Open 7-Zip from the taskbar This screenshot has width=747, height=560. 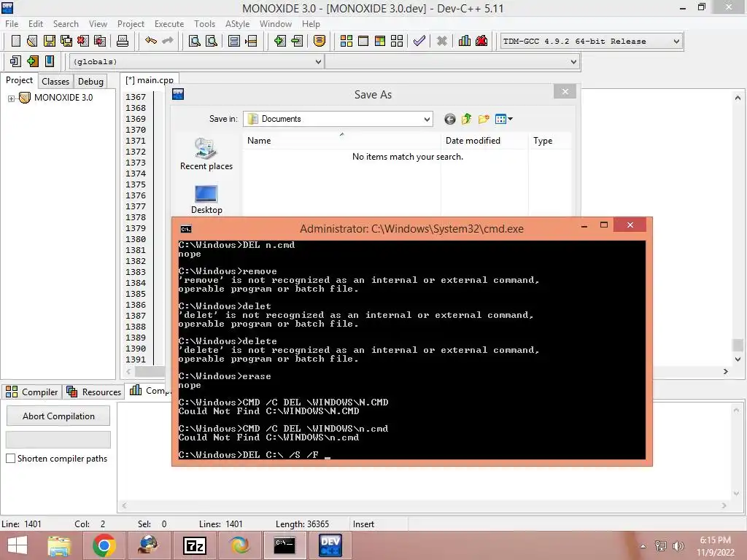tap(194, 545)
